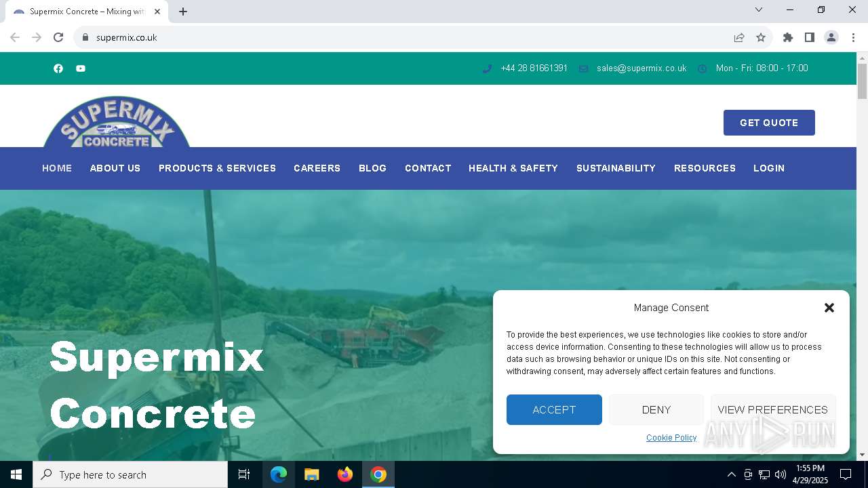This screenshot has height=488, width=868.
Task: Open Task View in the taskbar
Action: tap(244, 474)
